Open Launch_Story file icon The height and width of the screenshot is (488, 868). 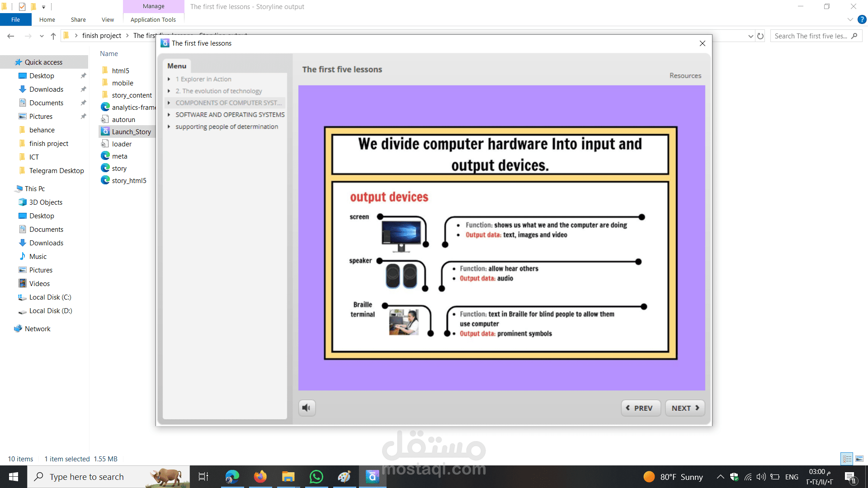click(x=105, y=131)
